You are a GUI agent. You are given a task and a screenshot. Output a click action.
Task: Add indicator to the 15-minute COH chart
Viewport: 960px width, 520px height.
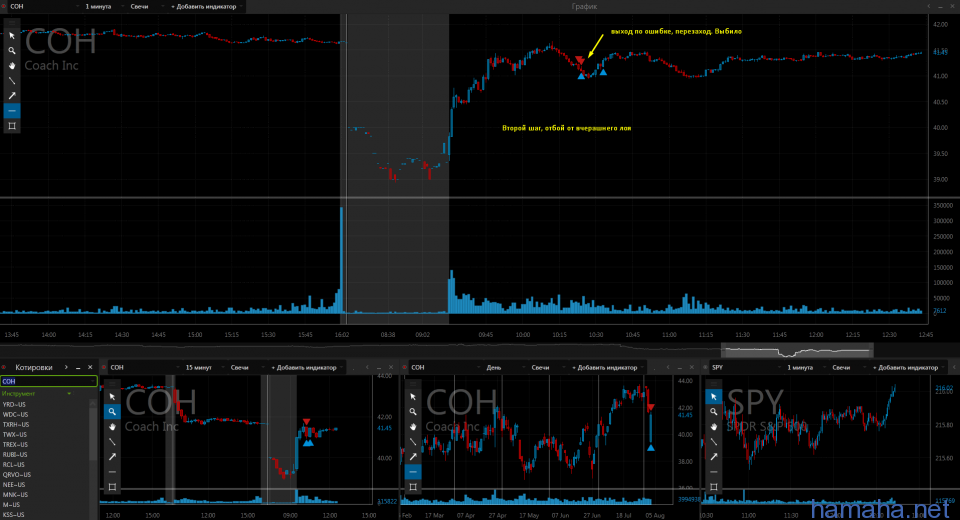305,367
